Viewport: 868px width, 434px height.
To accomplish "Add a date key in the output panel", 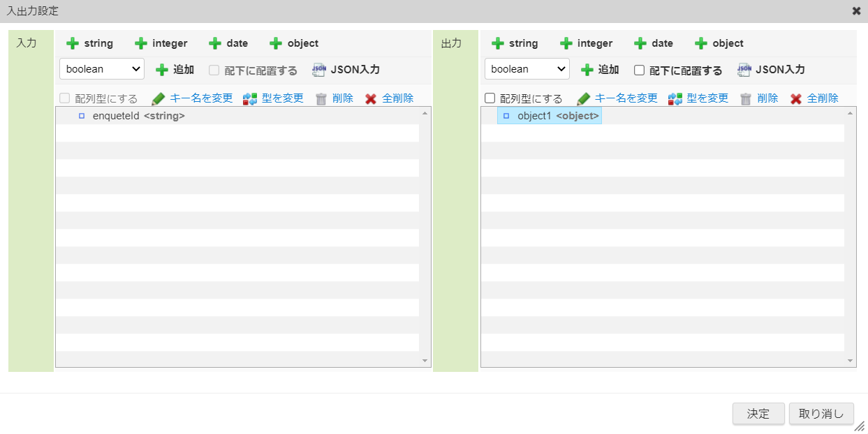I will 654,43.
